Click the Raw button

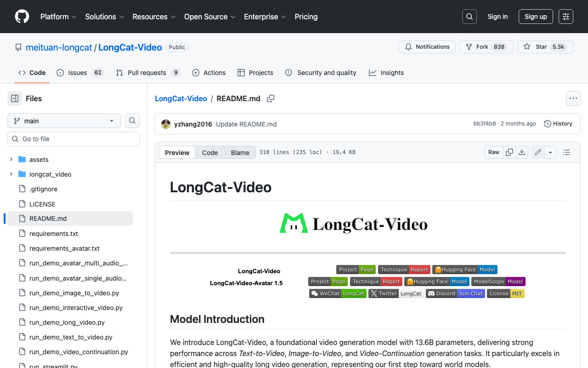(x=494, y=152)
